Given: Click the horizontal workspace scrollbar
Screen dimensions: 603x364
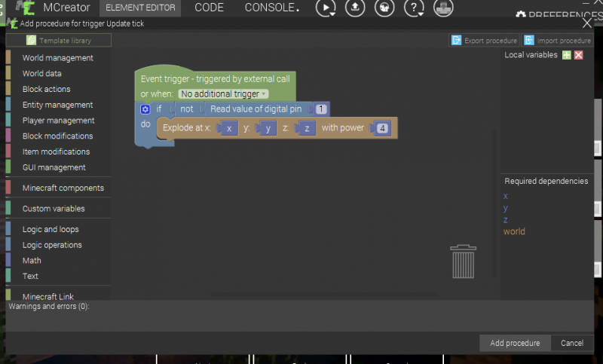Looking at the screenshot, I should [x=324, y=294].
